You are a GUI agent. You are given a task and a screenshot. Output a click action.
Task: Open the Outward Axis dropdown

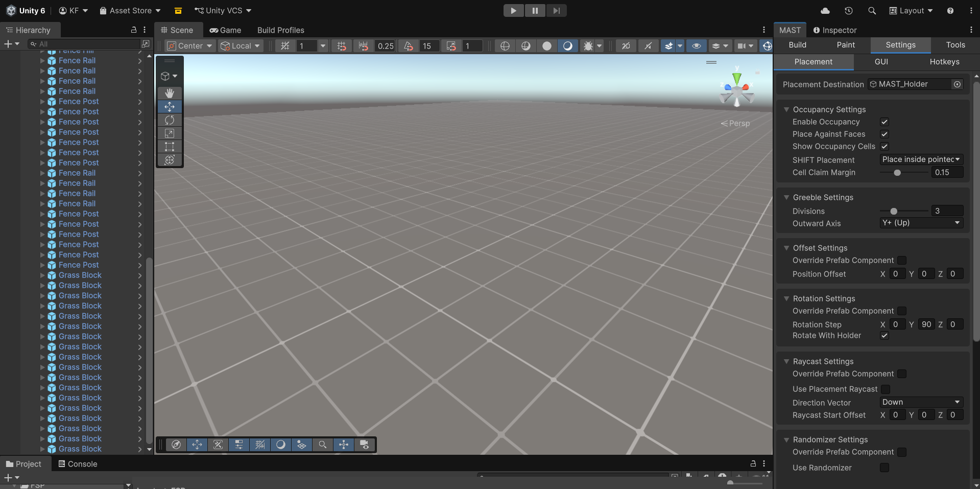(x=921, y=223)
